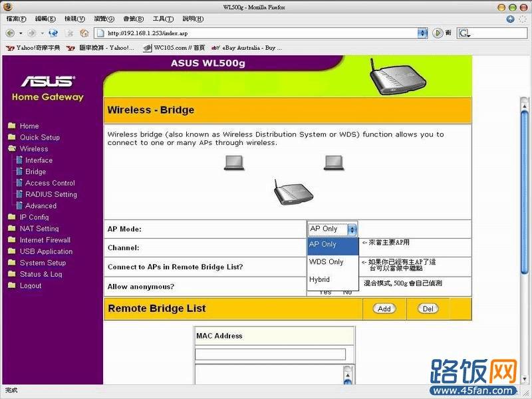Click the page vertical scrollbar thumb
Viewport: 532px width, 399px height.
[x=525, y=192]
